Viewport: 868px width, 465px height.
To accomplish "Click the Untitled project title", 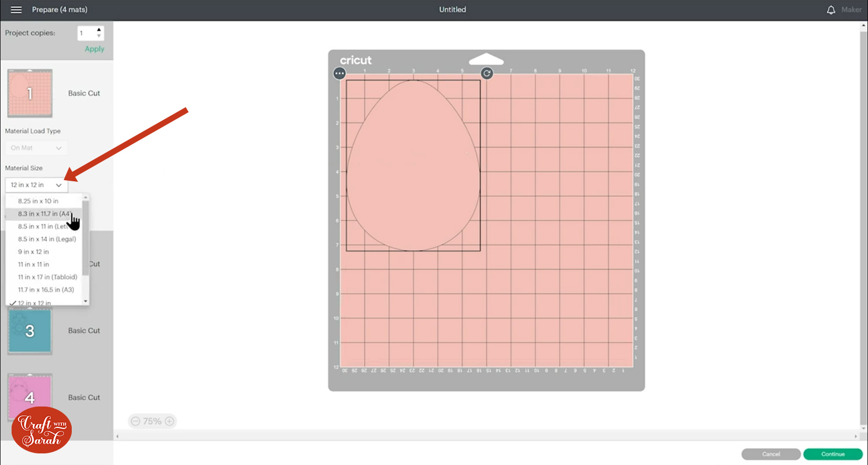I will [x=453, y=10].
